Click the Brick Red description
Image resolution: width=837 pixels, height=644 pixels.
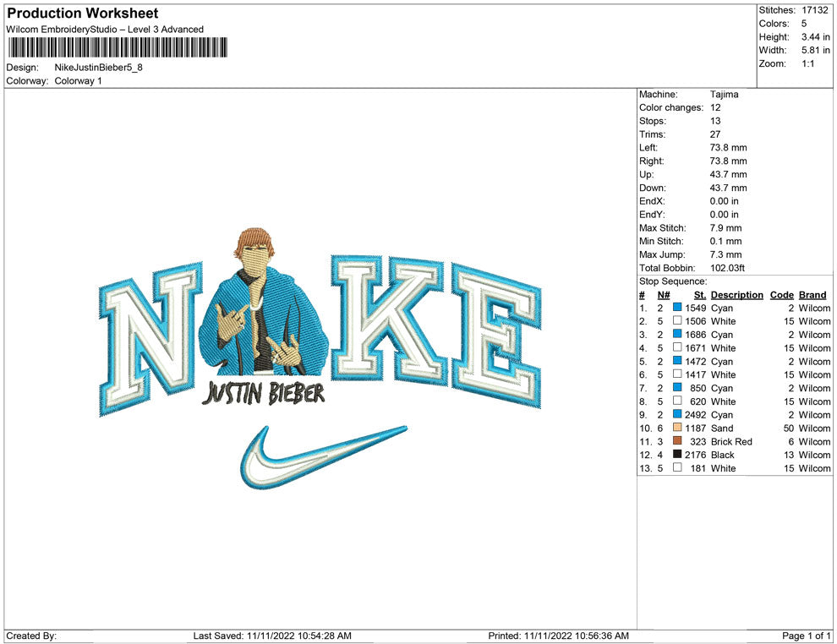click(731, 441)
